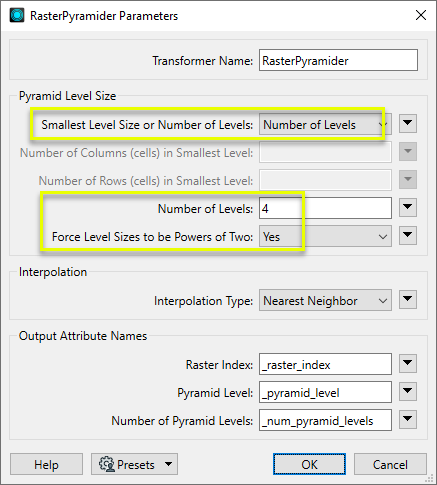Click the Cancel button
This screenshot has width=437, height=485.
click(390, 464)
